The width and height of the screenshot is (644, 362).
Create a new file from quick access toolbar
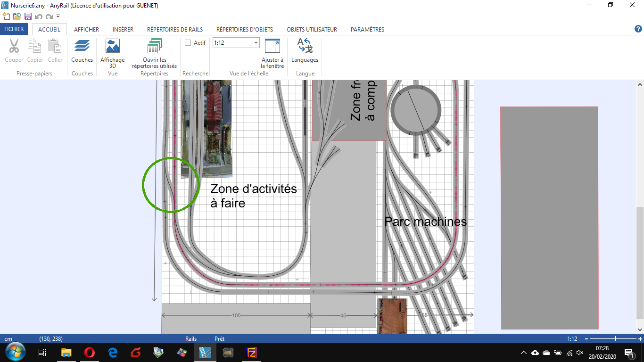pyautogui.click(x=6, y=16)
